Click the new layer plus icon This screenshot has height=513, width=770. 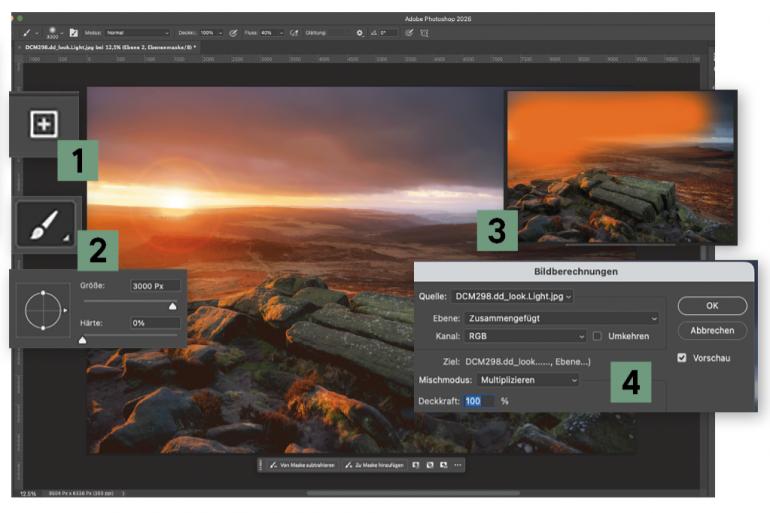[x=44, y=124]
